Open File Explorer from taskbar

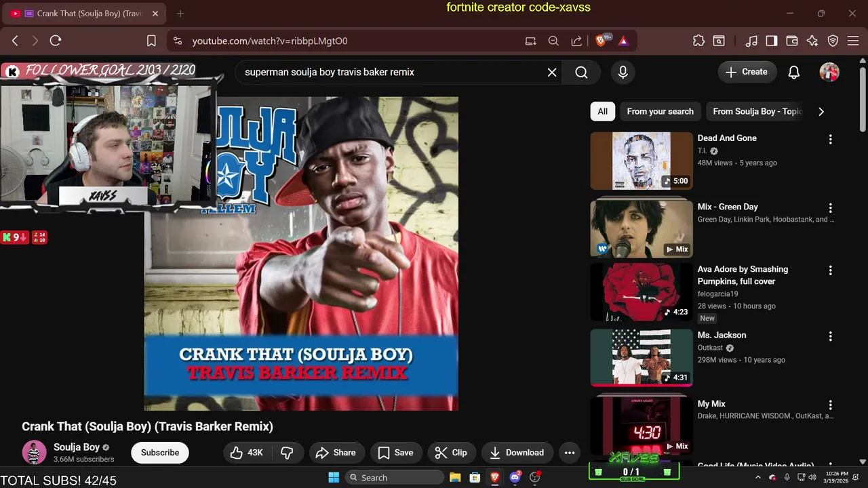(x=455, y=477)
